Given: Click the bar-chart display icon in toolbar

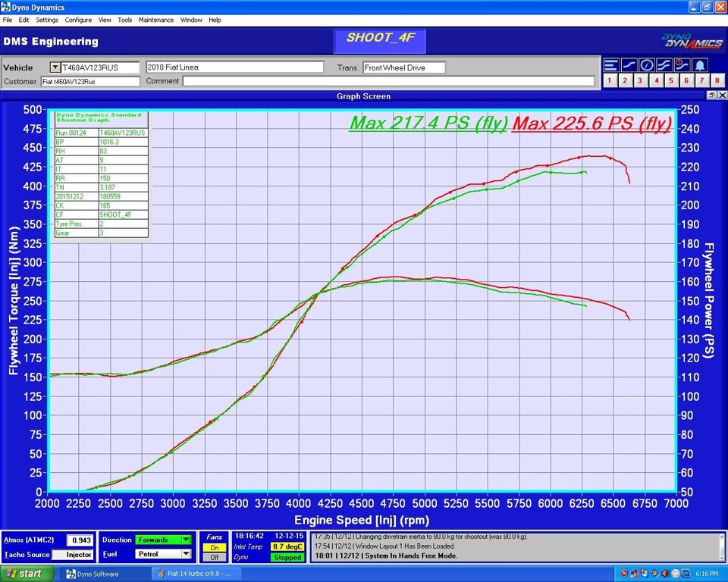Looking at the screenshot, I should tap(610, 65).
